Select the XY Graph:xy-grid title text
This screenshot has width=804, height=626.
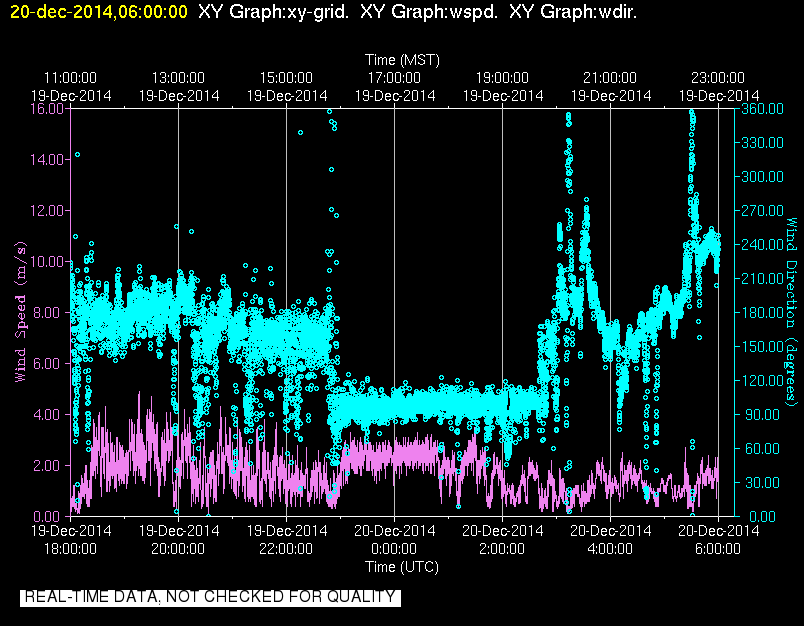pyautogui.click(x=274, y=12)
